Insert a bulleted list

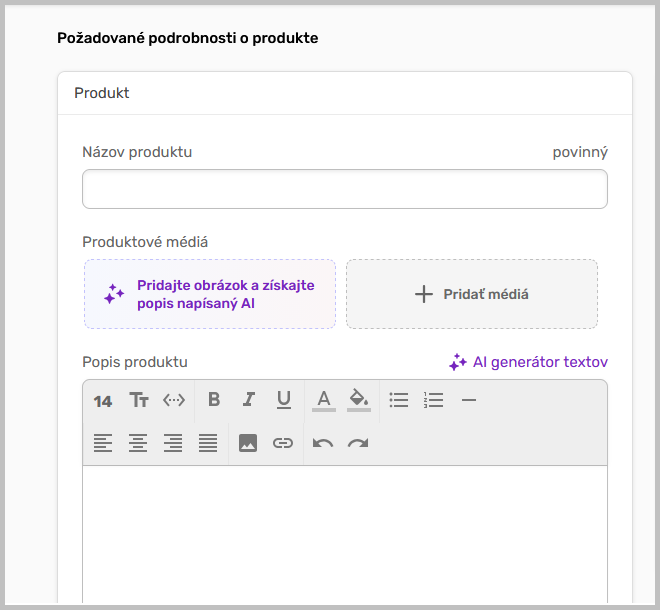coord(399,400)
